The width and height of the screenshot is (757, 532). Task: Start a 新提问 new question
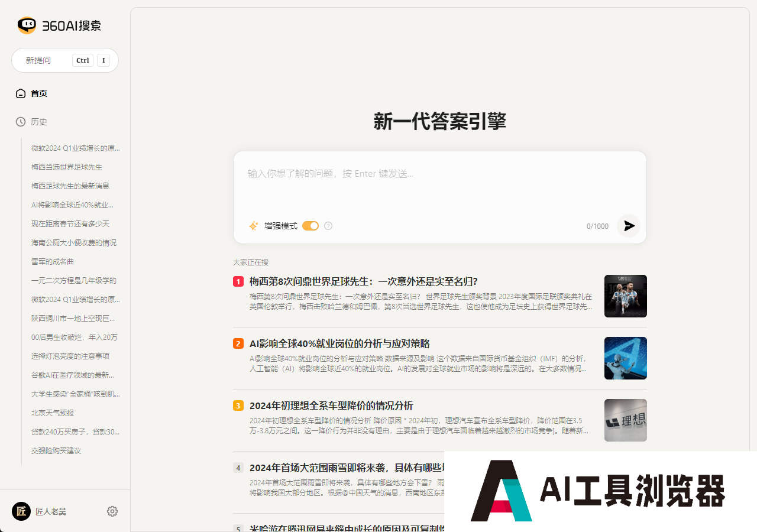tap(65, 60)
